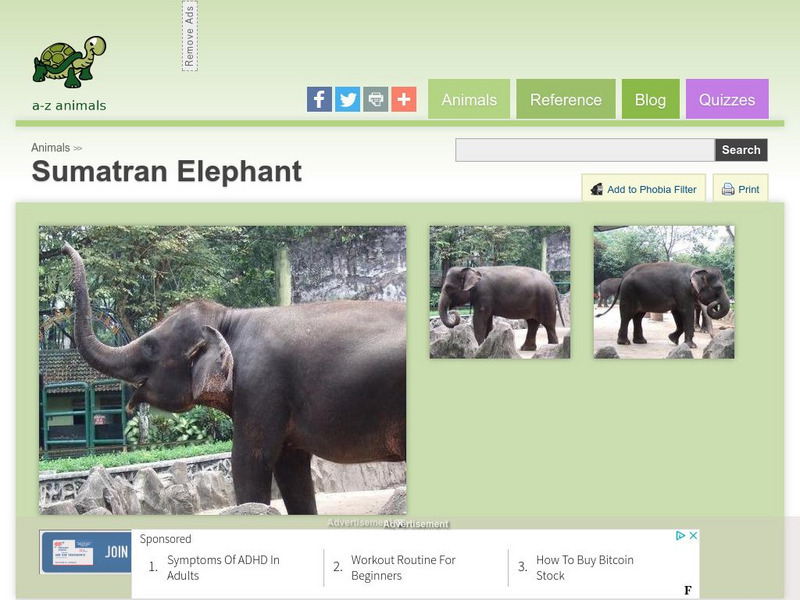Click the Remove Ads link
This screenshot has height=600, width=800.
(190, 36)
